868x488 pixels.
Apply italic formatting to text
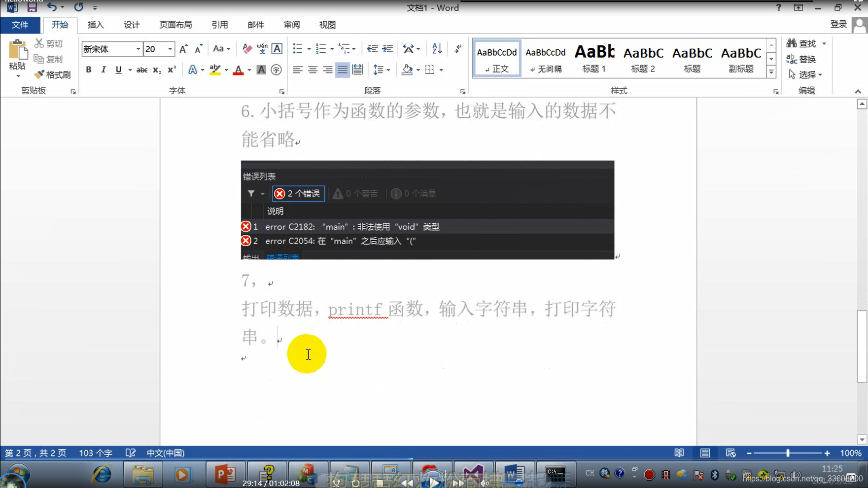coord(103,70)
